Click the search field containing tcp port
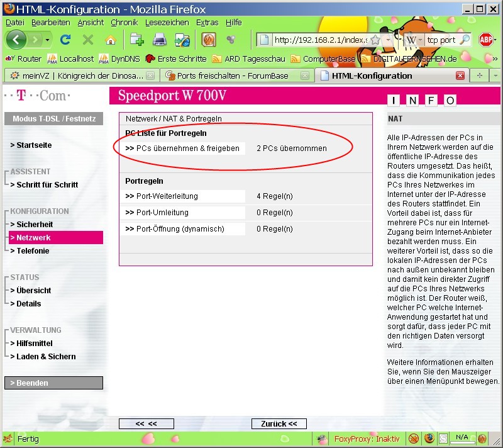This screenshot has height=448, width=503. (x=442, y=40)
